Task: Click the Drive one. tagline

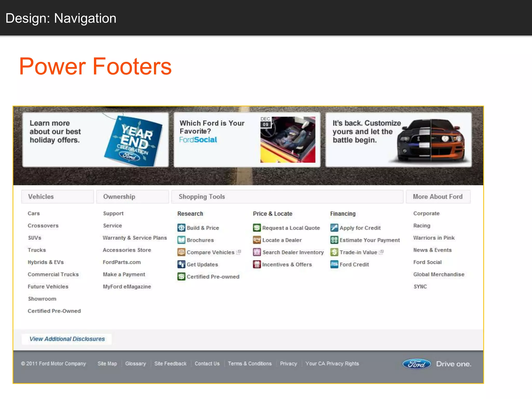Action: click(454, 364)
